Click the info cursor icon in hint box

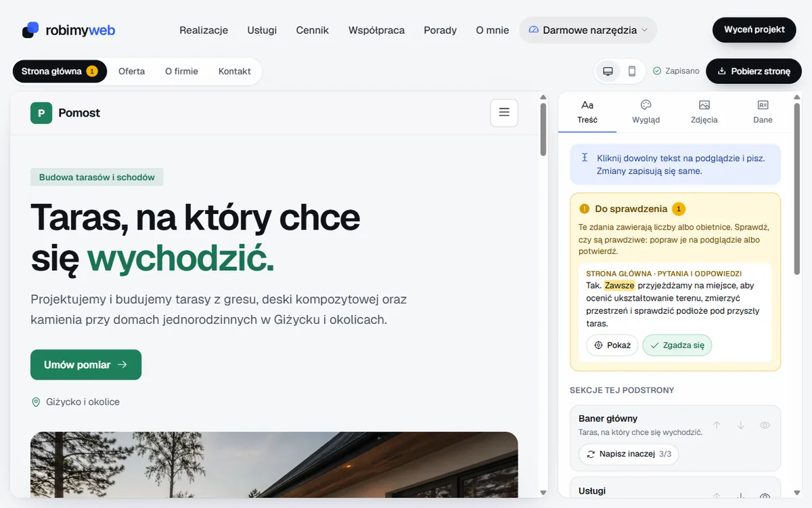[x=585, y=158]
